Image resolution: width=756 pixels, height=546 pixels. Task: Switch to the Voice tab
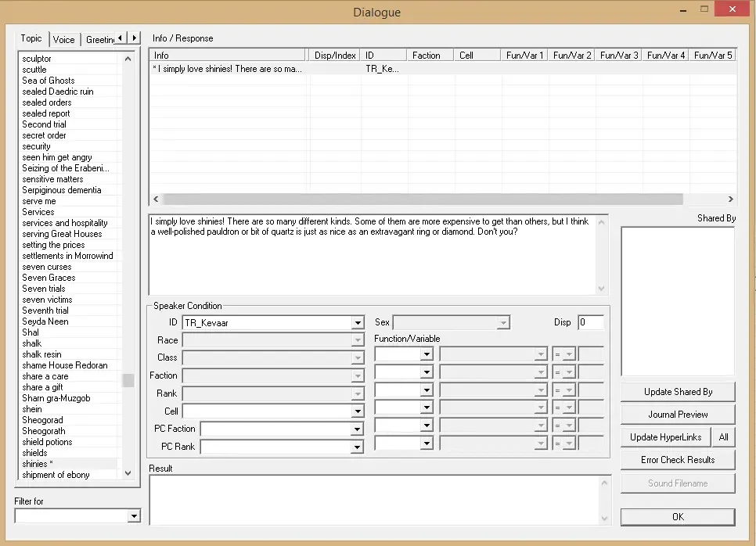63,40
